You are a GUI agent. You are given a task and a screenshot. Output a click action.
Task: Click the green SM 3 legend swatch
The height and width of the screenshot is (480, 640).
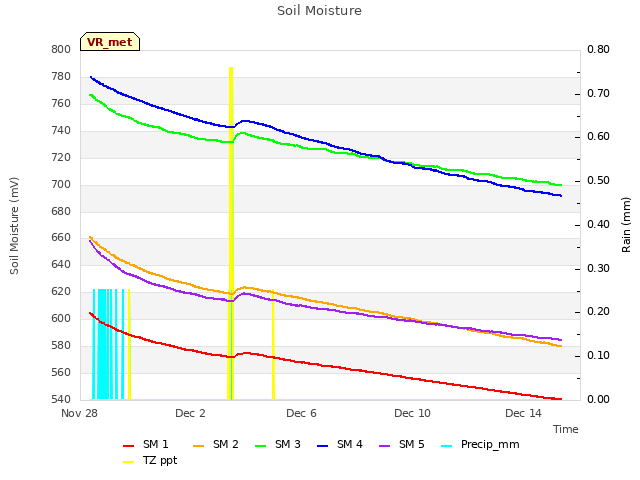coord(260,446)
